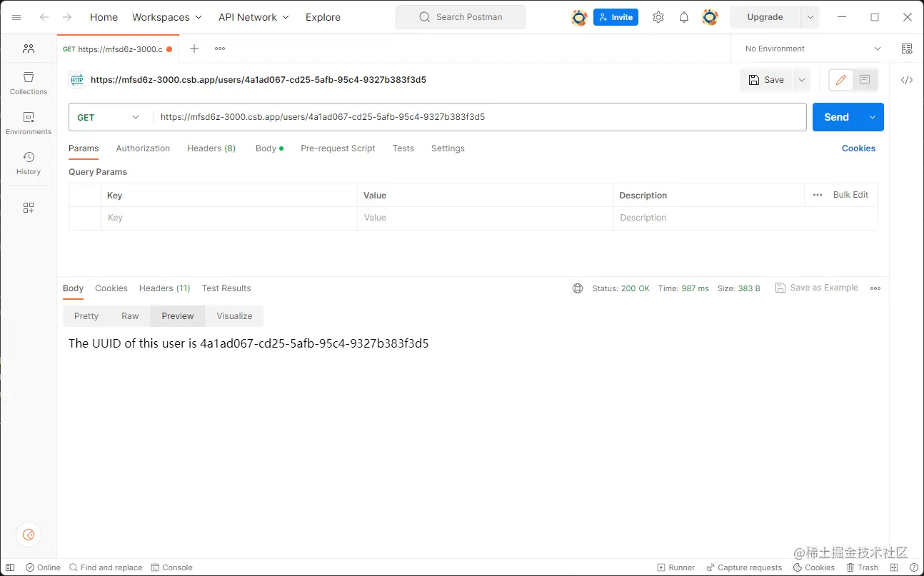
Task: Open the workspace people icon in sidebar
Action: click(29, 49)
